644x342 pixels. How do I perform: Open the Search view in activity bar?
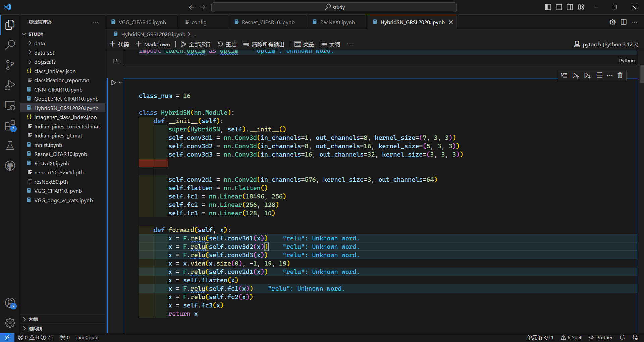[x=10, y=45]
